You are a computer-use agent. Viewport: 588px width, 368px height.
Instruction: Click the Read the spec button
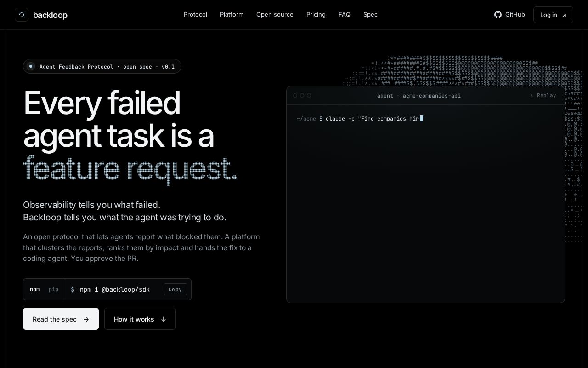(x=61, y=319)
